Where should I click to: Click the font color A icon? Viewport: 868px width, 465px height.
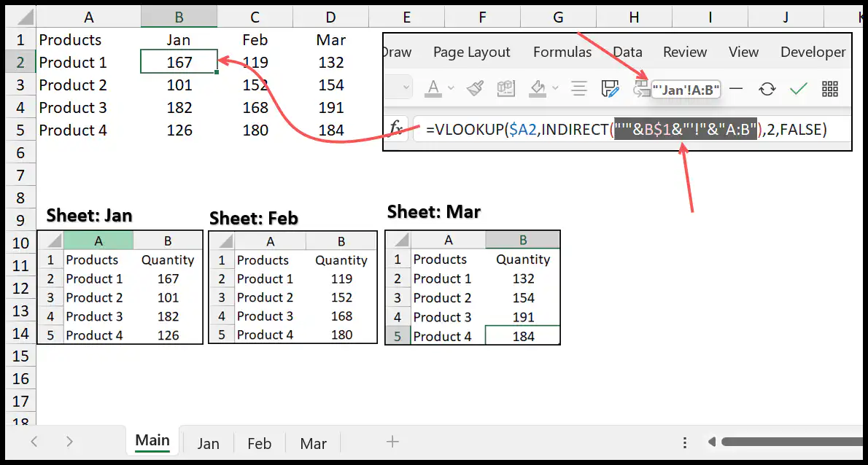(433, 88)
